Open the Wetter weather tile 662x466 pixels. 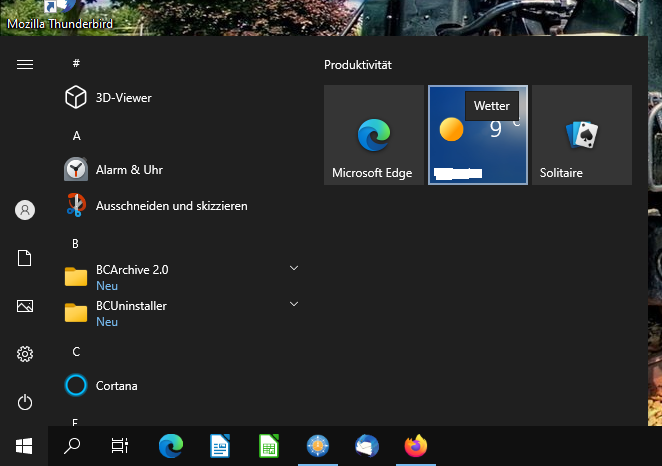478,135
